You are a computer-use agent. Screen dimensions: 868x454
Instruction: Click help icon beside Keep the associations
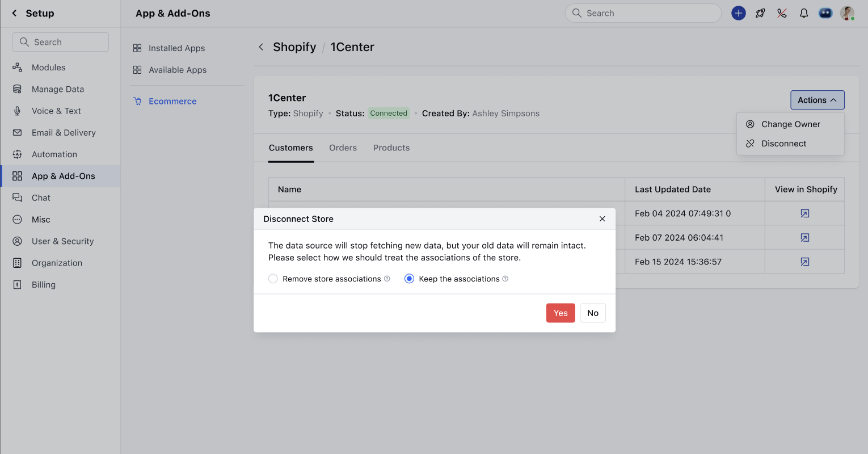(505, 279)
